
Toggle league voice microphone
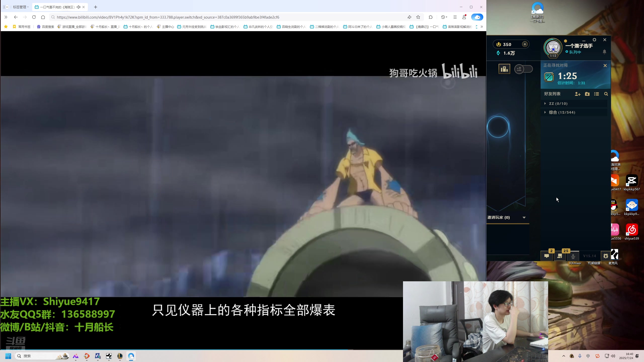pyautogui.click(x=573, y=256)
